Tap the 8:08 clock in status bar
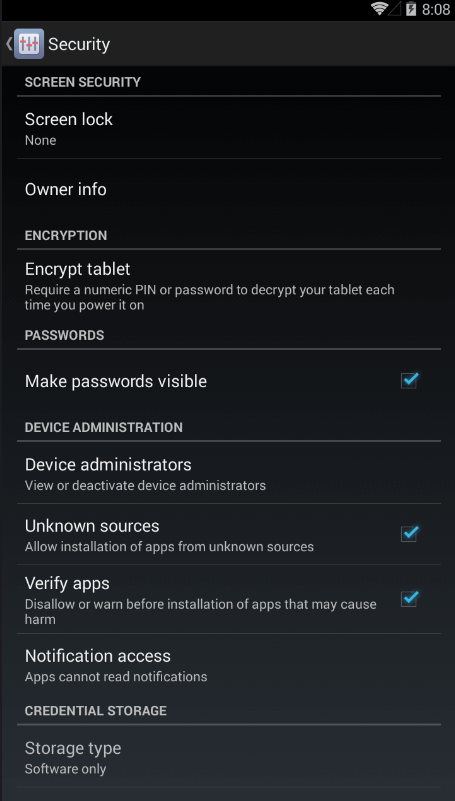Screen dimensions: 455x801 [436, 9]
